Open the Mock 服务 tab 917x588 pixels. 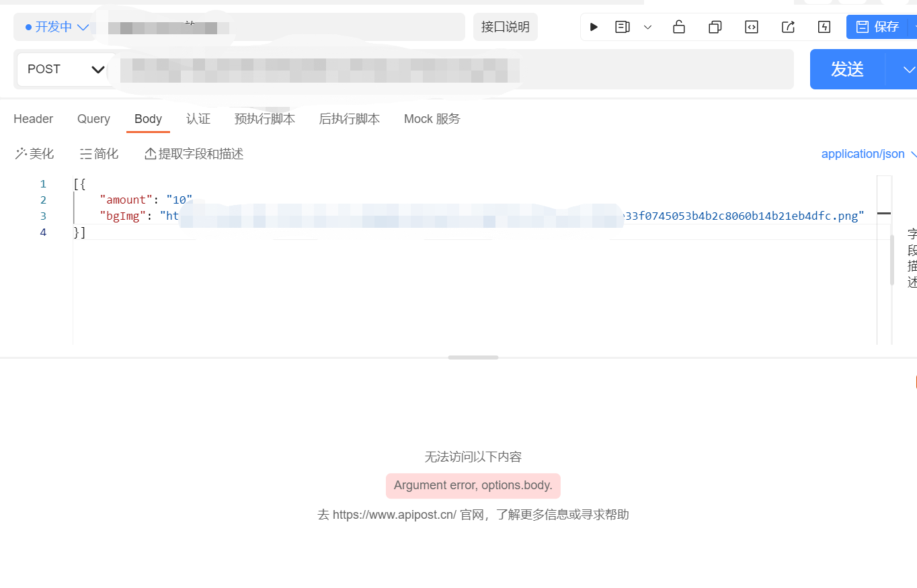point(432,119)
